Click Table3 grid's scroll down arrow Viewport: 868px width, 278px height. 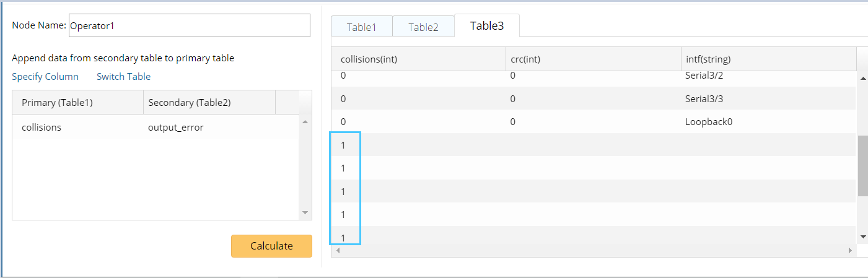click(862, 237)
